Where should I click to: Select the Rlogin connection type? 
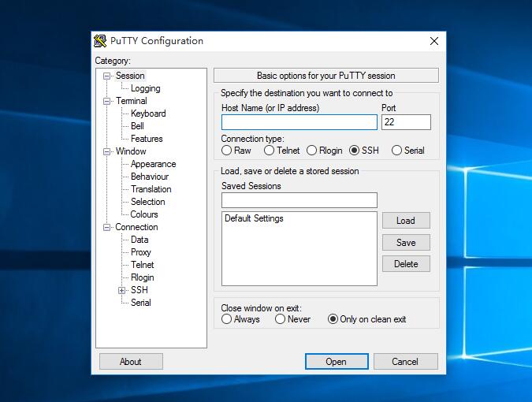coord(311,151)
